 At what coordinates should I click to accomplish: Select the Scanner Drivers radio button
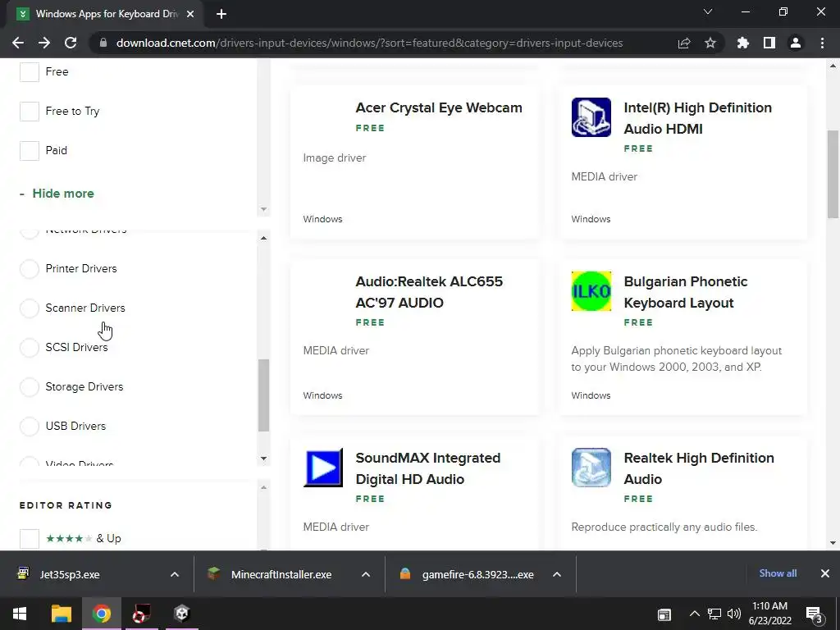click(x=30, y=308)
